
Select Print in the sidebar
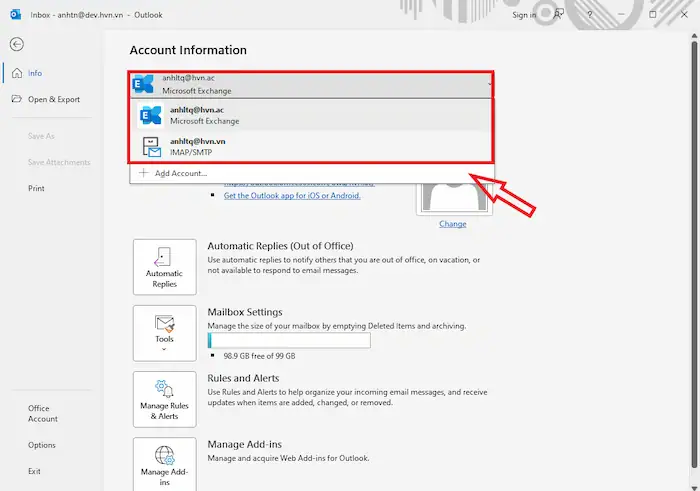36,188
